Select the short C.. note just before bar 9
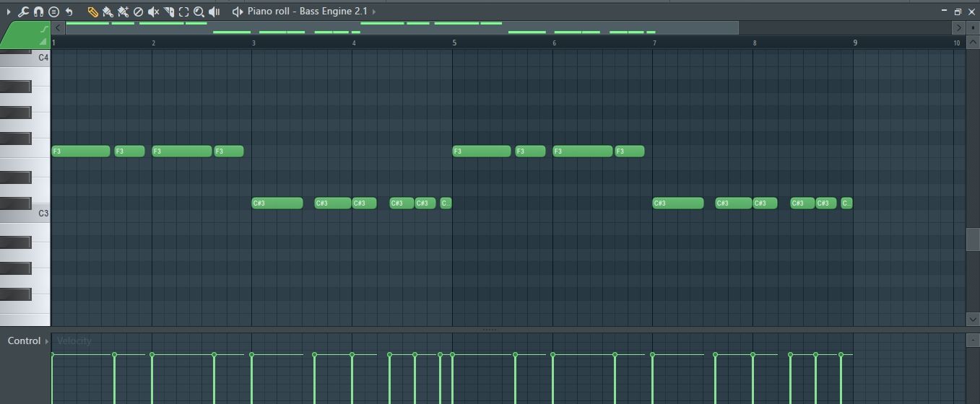The height and width of the screenshot is (404, 980). tap(846, 203)
